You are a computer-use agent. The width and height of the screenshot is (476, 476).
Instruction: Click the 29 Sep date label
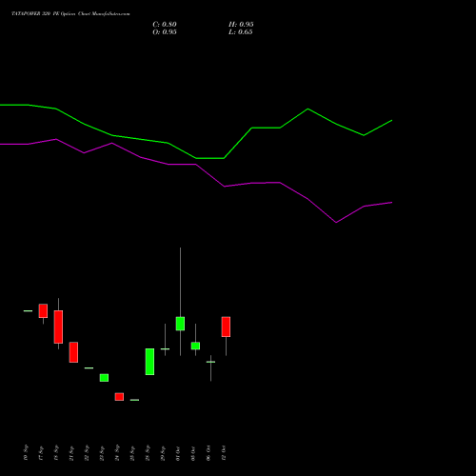tap(163, 453)
